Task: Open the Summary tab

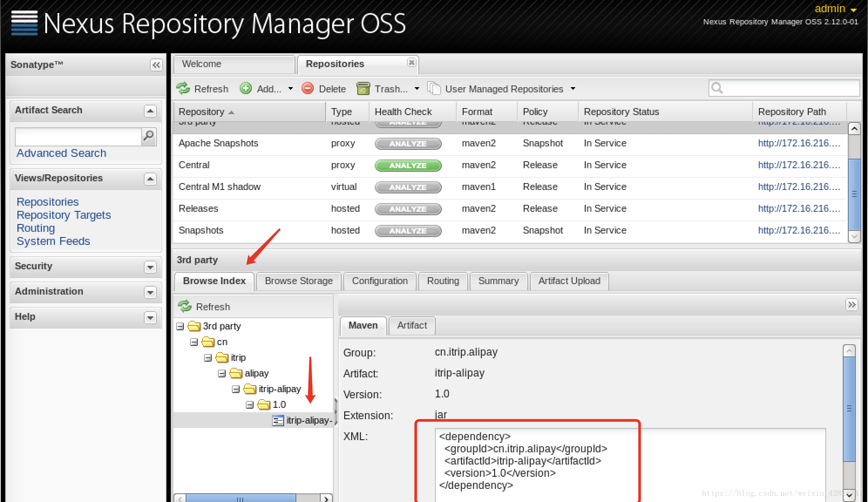Action: pos(498,281)
